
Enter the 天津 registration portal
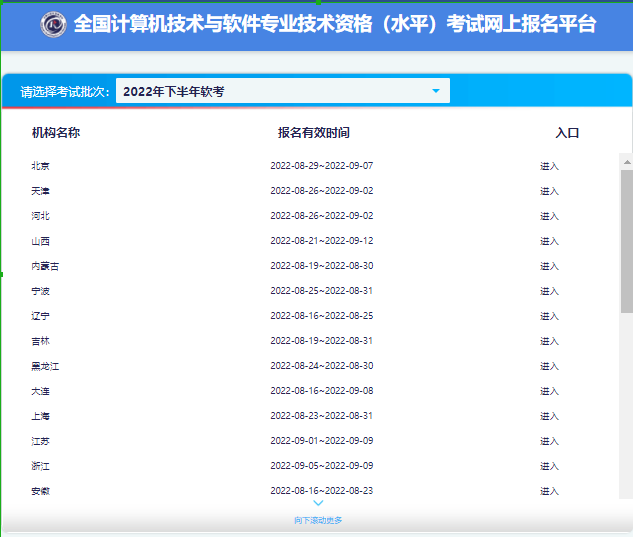click(549, 191)
